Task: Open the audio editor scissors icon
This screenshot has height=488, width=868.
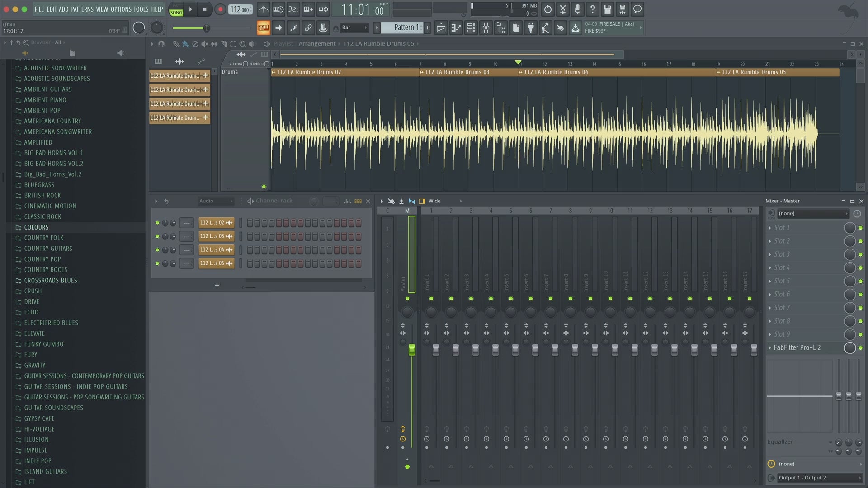Action: coord(562,9)
